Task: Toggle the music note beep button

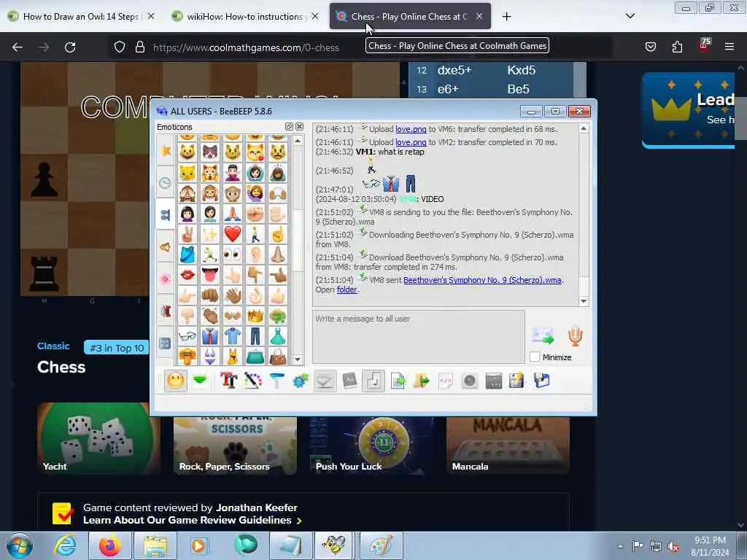Action: [x=373, y=381]
